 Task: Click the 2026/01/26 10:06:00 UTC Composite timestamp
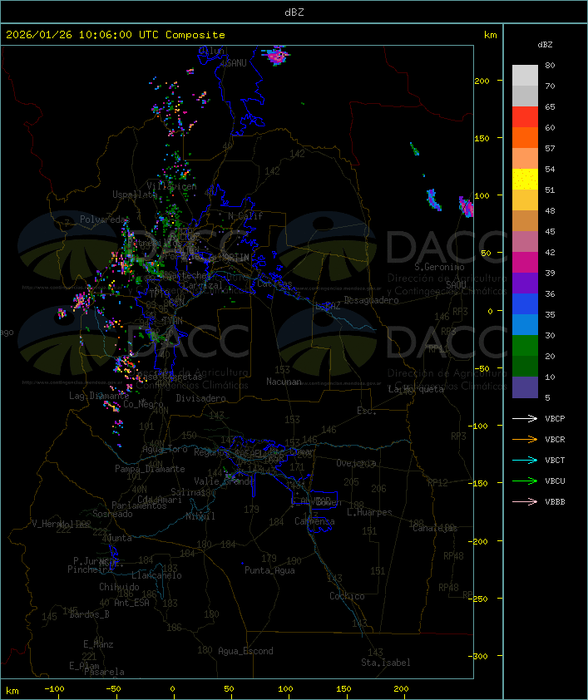tap(116, 35)
